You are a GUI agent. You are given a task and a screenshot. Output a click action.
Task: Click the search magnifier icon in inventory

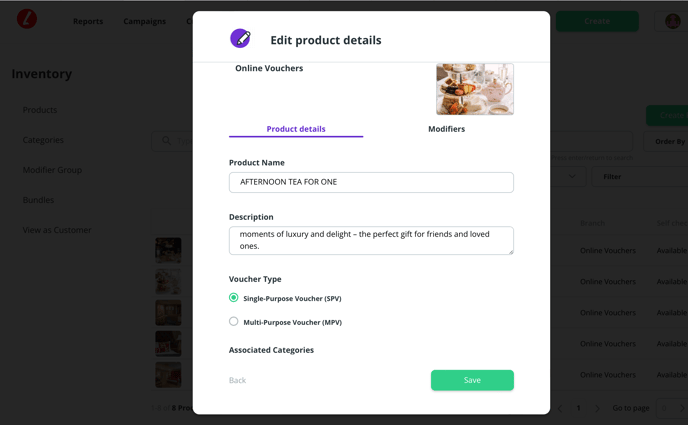coord(166,141)
